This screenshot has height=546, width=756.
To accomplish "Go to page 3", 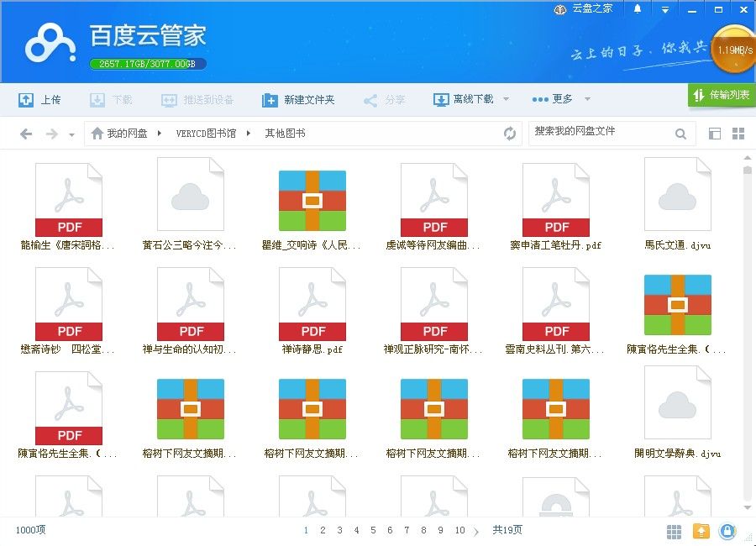I will [x=339, y=530].
